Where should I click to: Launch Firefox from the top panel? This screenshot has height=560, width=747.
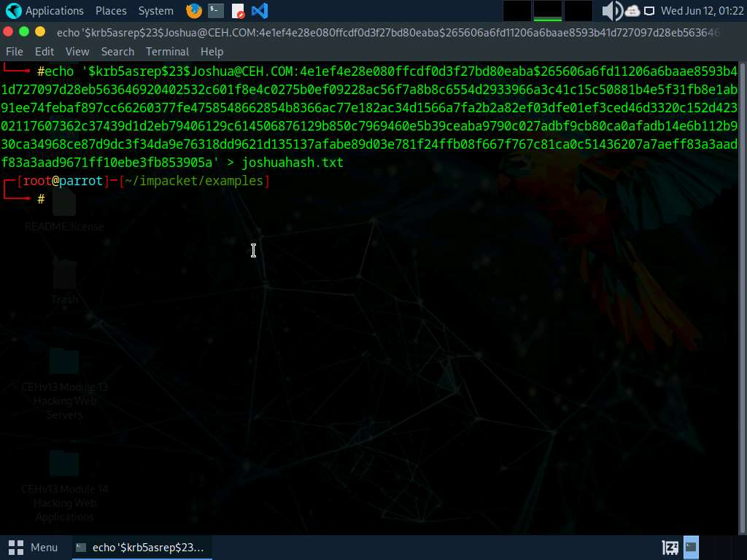[193, 11]
